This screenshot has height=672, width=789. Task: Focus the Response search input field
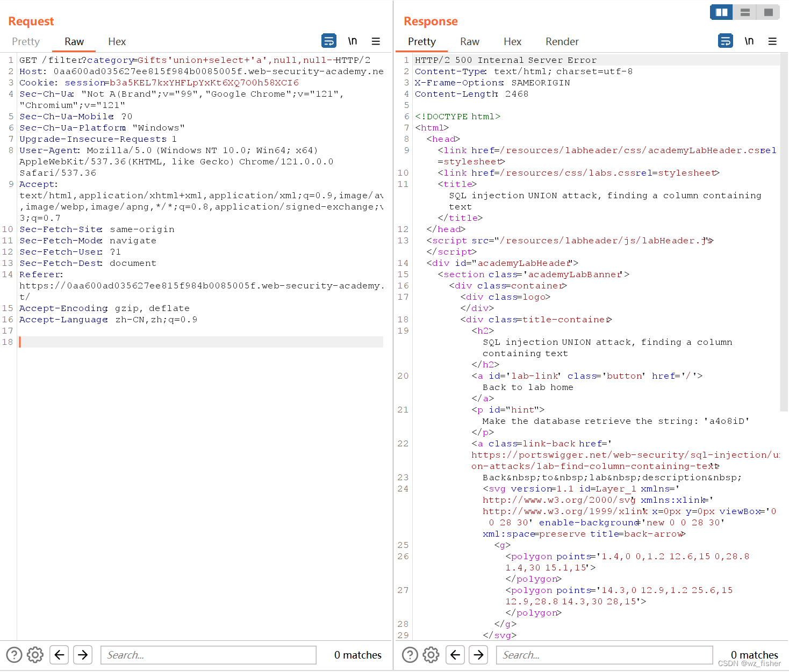coord(605,655)
